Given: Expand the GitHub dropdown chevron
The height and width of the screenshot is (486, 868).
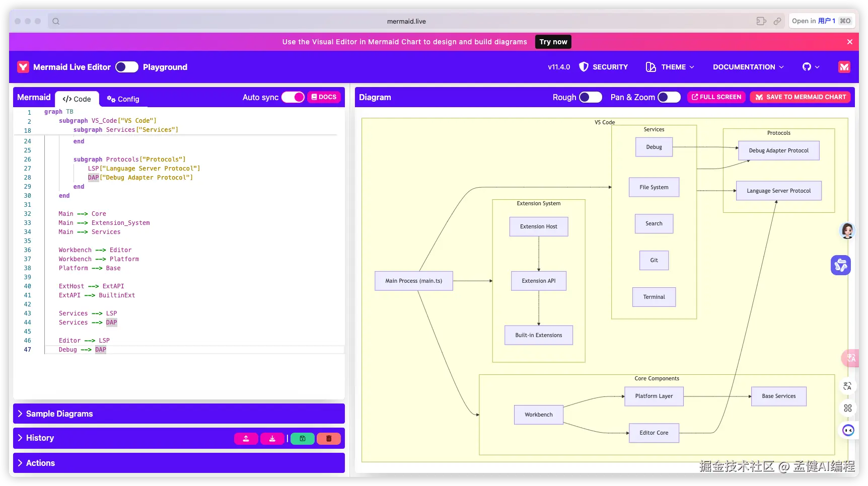Looking at the screenshot, I should 817,67.
